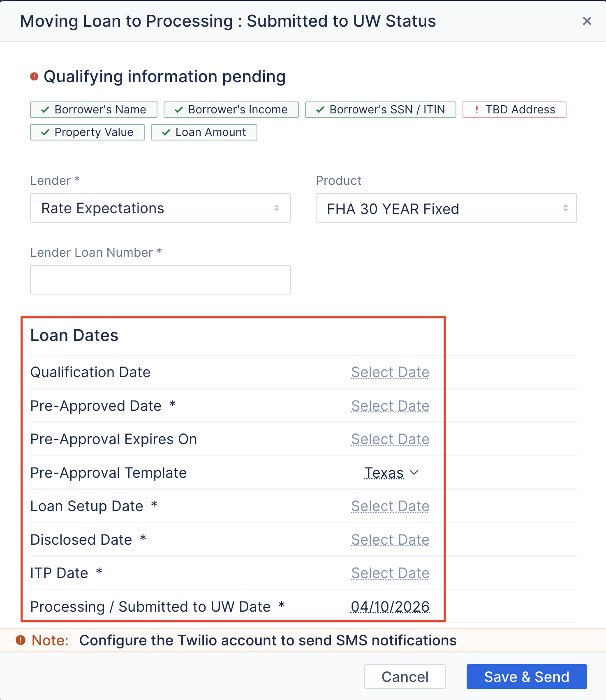Click the Lender Loan Number input field
The image size is (606, 700).
tap(160, 279)
